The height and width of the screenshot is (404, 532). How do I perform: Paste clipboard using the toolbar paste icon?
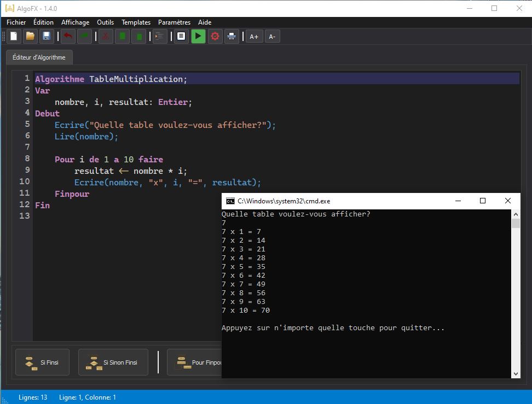(139, 36)
